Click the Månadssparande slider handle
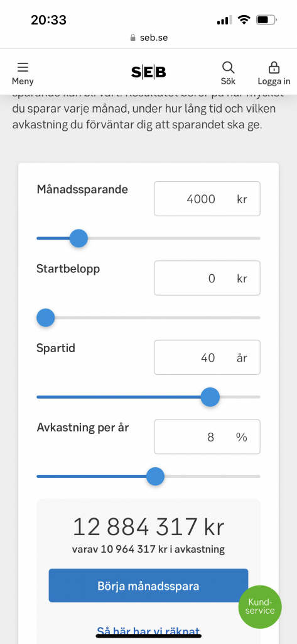 tap(78, 238)
